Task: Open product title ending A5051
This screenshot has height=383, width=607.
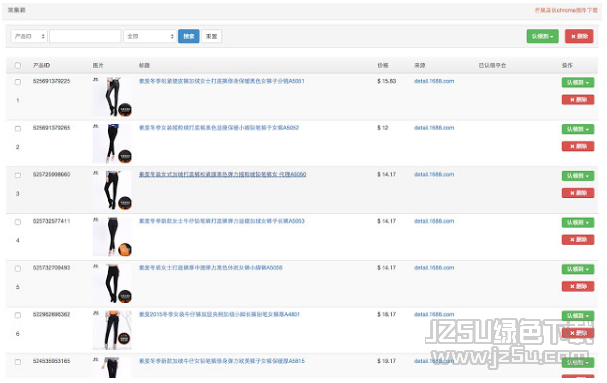Action: (221, 81)
